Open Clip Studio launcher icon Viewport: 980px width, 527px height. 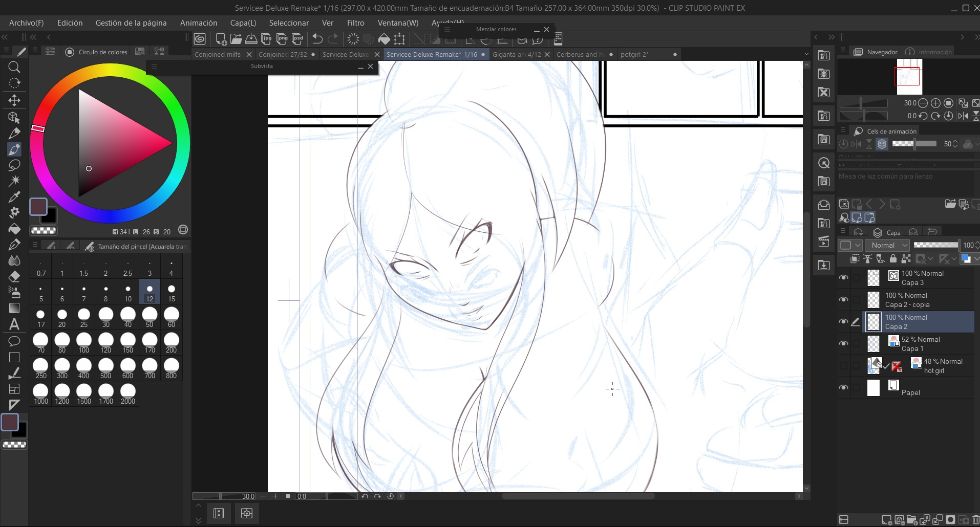coord(200,39)
